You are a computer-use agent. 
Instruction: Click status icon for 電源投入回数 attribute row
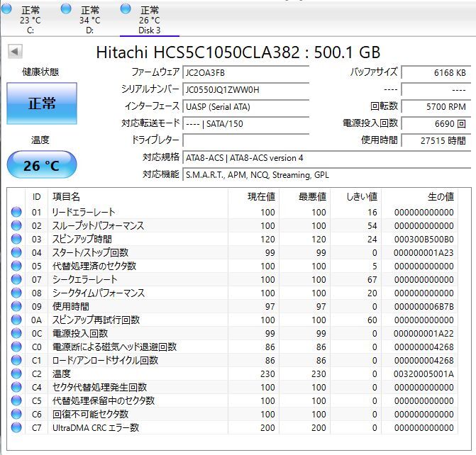pyautogui.click(x=16, y=333)
